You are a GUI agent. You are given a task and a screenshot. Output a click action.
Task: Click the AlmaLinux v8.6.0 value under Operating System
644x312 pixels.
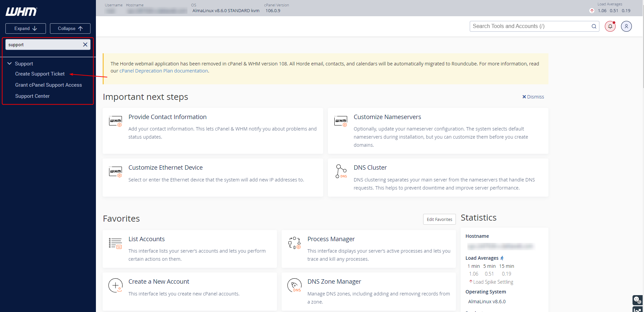pyautogui.click(x=487, y=302)
